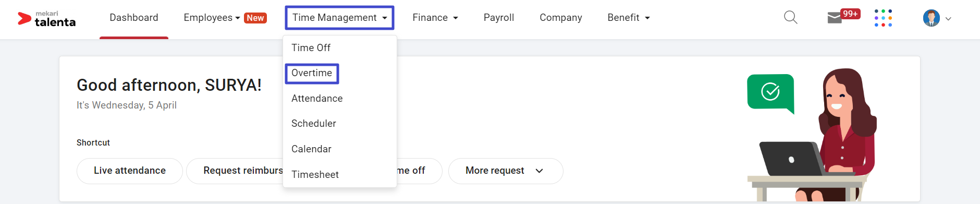This screenshot has height=204, width=980.
Task: Expand the Employees menu
Action: [x=212, y=18]
